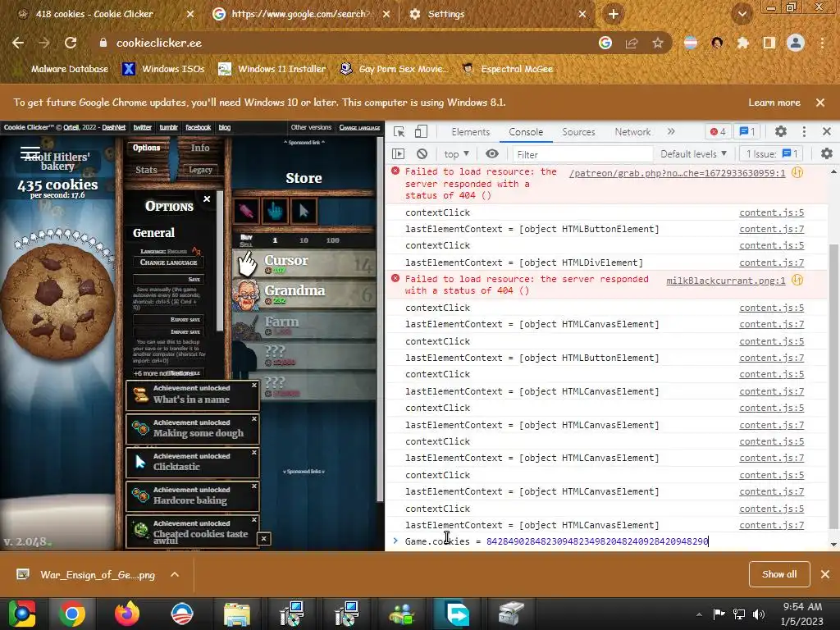Bookmark this page with the star icon

[x=658, y=43]
